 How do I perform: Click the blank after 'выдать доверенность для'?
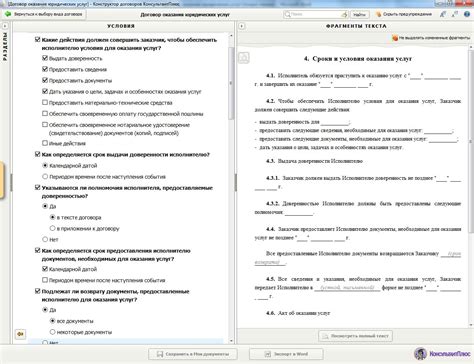coord(335,122)
